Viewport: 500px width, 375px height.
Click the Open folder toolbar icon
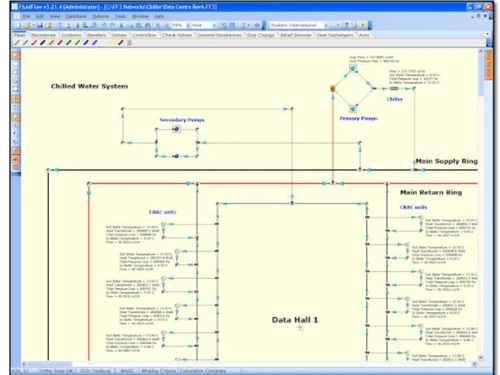27,25
